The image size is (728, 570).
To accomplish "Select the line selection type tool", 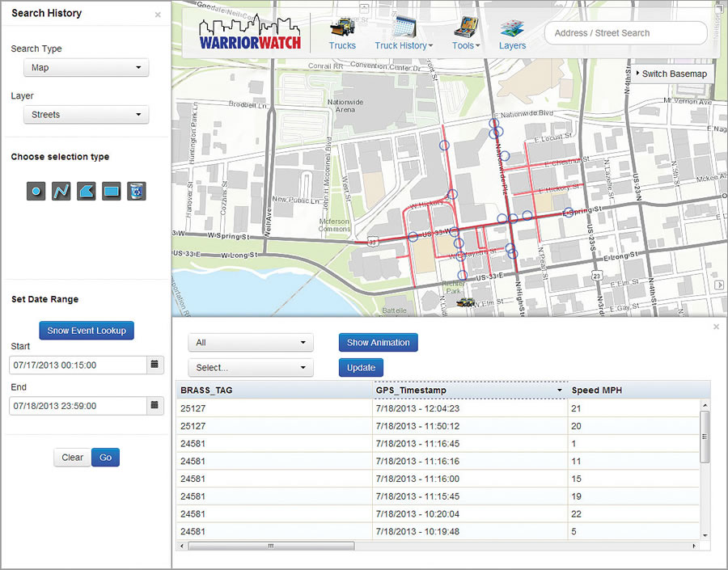I will tap(60, 191).
